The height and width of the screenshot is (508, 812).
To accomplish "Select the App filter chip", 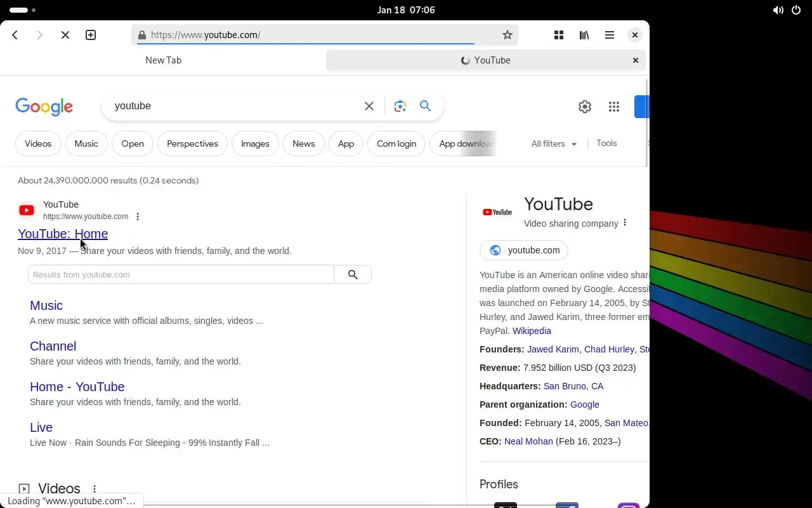I will pos(346,144).
